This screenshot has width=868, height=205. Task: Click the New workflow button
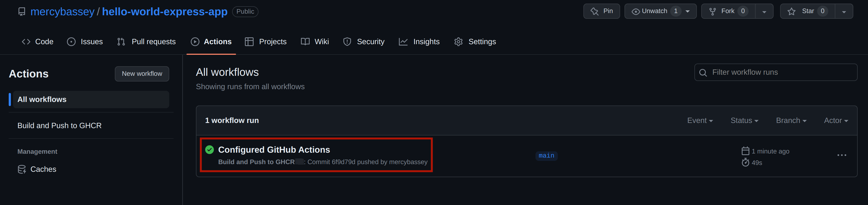click(x=142, y=74)
